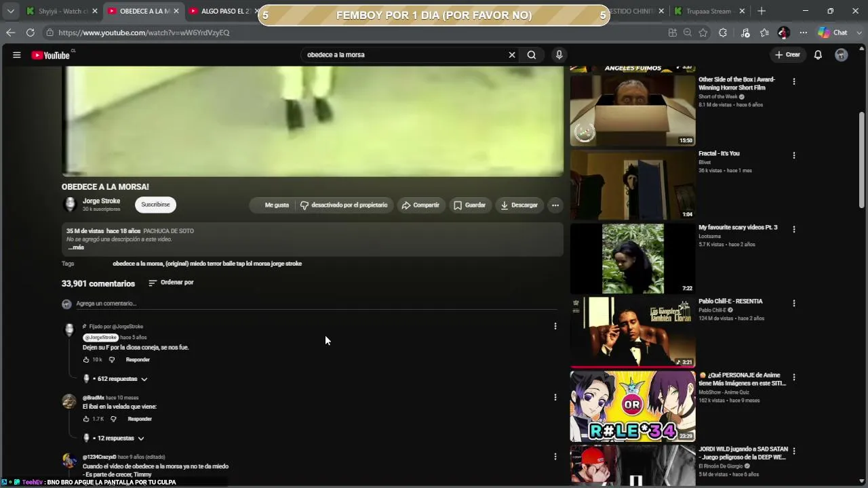Open options for the @1234CrazyxD comment
868x488 pixels.
pos(555,457)
